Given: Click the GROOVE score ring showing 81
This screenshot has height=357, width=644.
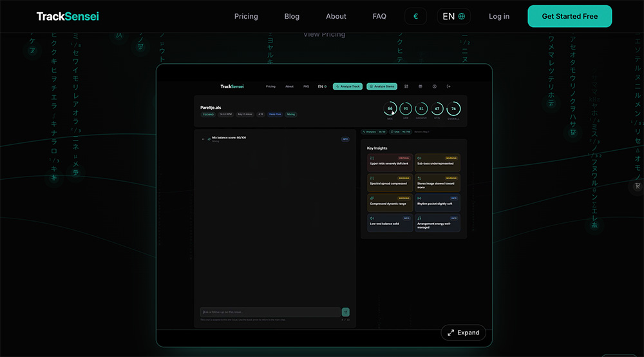Looking at the screenshot, I should (x=421, y=109).
